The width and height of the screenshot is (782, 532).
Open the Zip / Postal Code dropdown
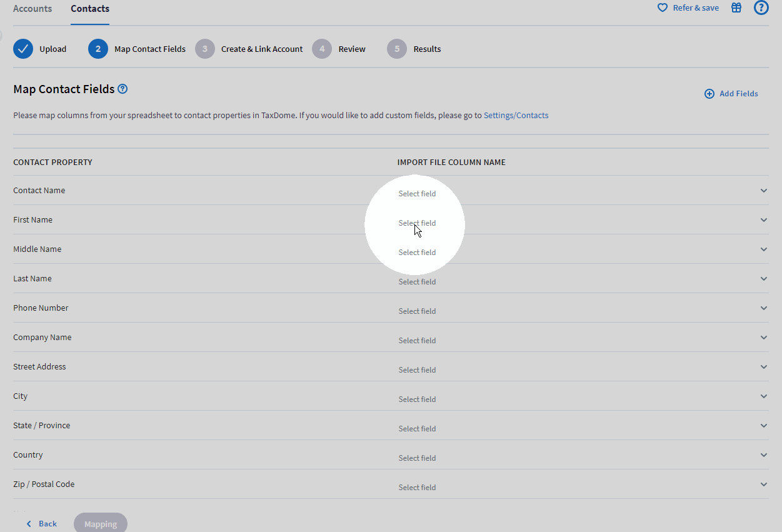click(x=763, y=484)
